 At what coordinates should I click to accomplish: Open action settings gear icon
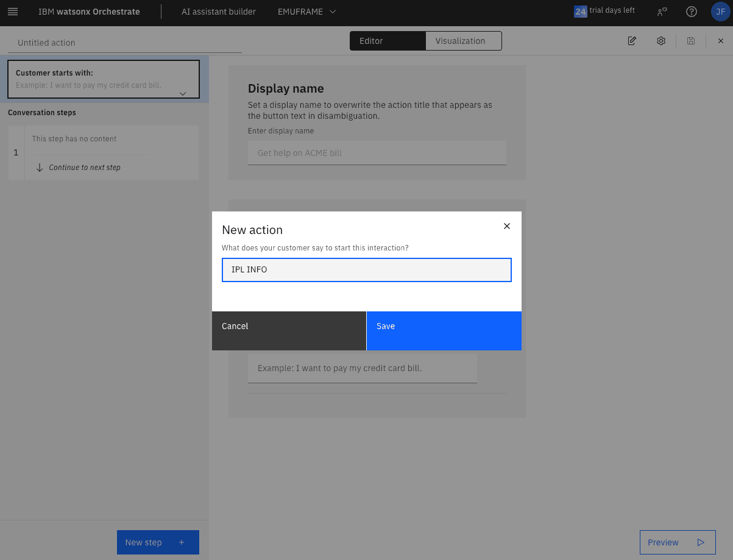pyautogui.click(x=661, y=41)
